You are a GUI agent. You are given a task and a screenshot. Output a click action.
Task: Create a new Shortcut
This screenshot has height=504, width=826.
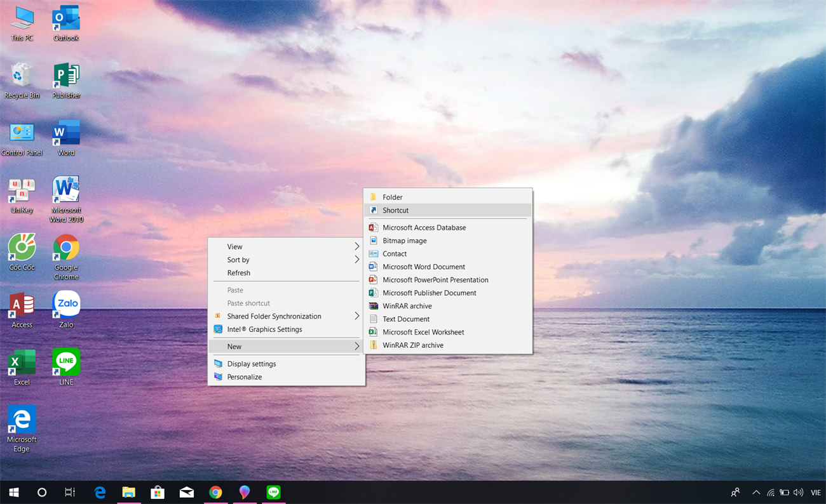[448, 210]
